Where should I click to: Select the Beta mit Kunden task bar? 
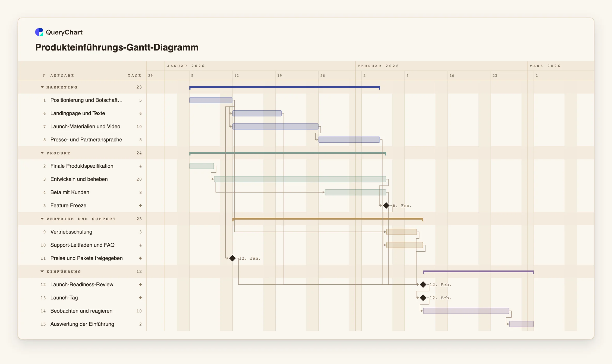coord(355,192)
